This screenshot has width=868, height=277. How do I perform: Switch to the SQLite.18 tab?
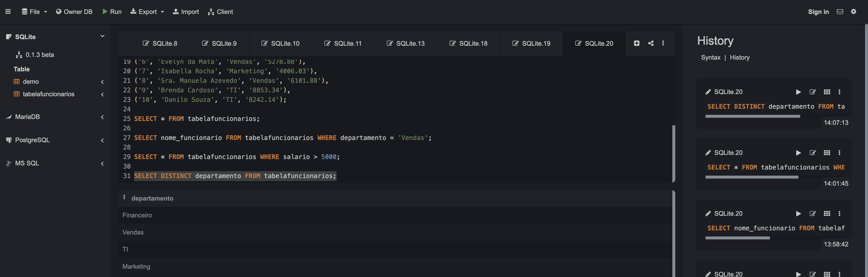coord(469,43)
